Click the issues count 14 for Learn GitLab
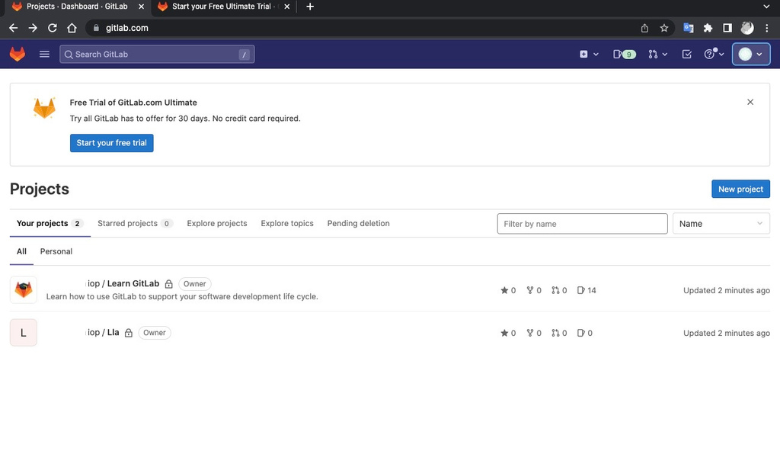 [x=586, y=290]
